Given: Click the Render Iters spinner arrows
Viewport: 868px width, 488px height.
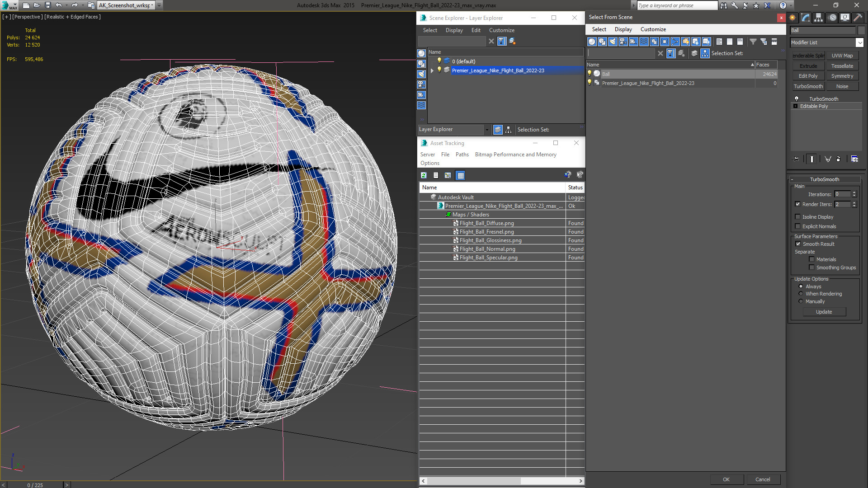Looking at the screenshot, I should [x=854, y=204].
